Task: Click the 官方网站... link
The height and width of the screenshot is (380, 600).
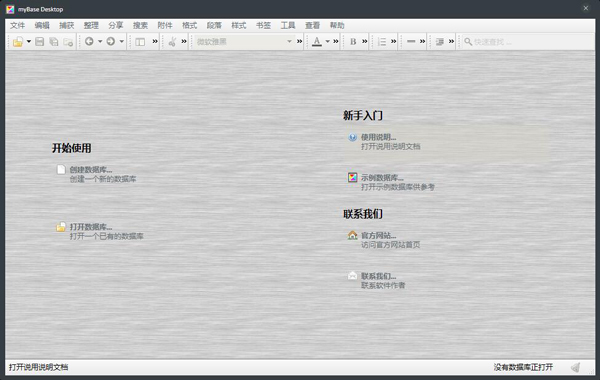Action: [x=378, y=235]
